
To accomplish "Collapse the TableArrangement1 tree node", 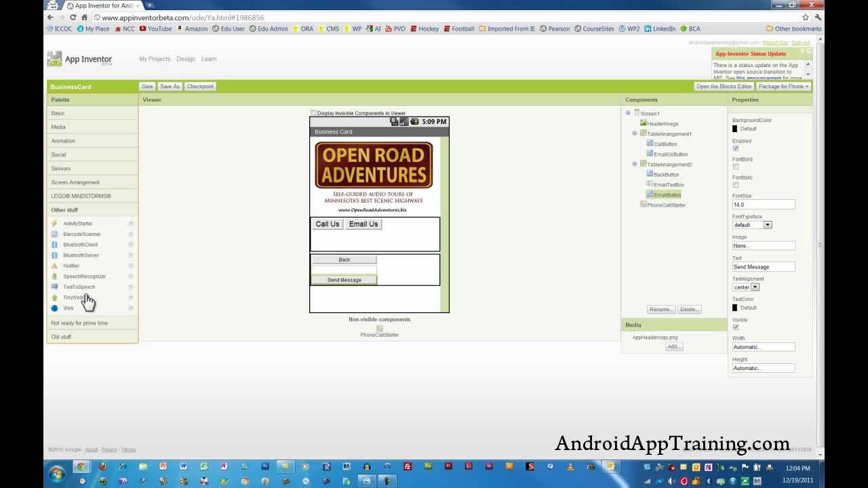I will coord(635,134).
